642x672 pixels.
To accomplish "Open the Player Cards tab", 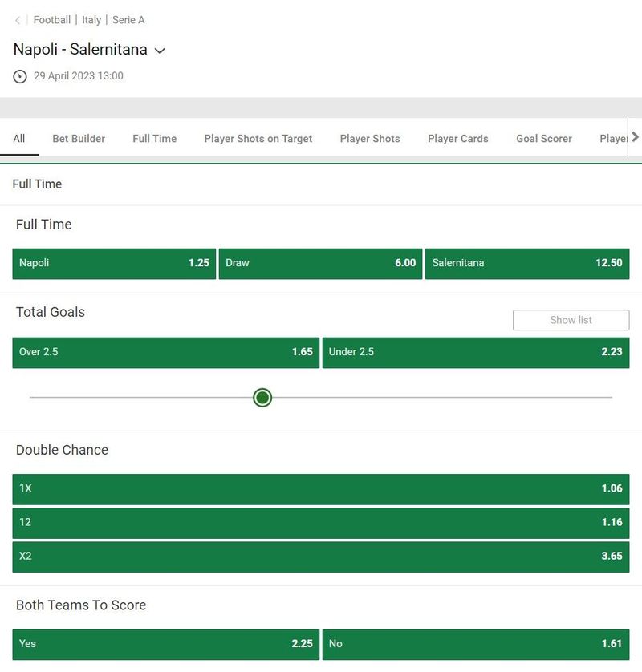I will pos(458,139).
